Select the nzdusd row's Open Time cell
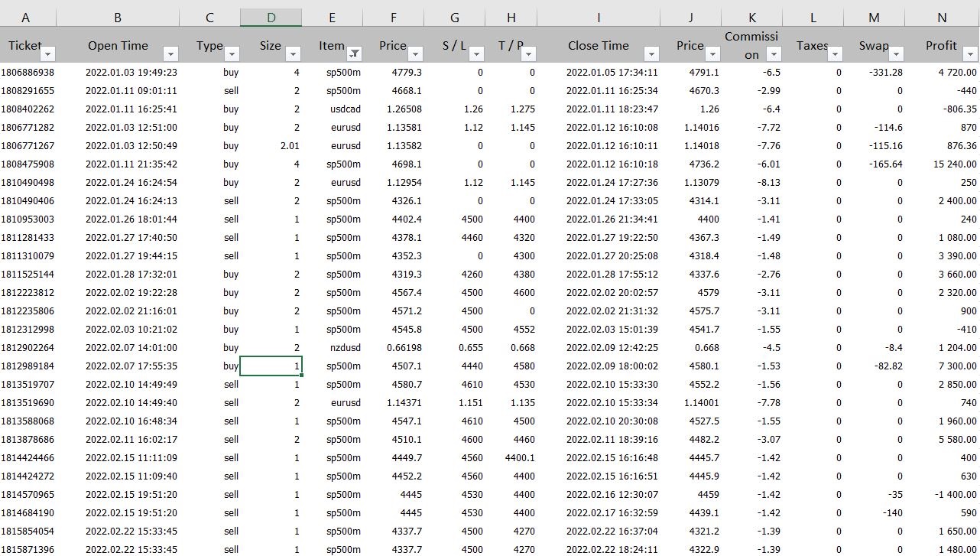Screen dimensions: 980x556 118,348
